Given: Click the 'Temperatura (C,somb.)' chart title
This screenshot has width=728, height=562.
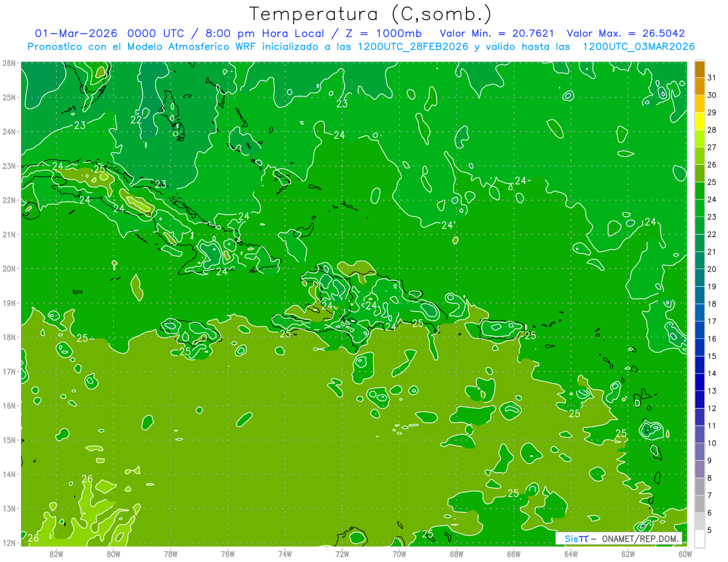Looking at the screenshot, I should [370, 14].
